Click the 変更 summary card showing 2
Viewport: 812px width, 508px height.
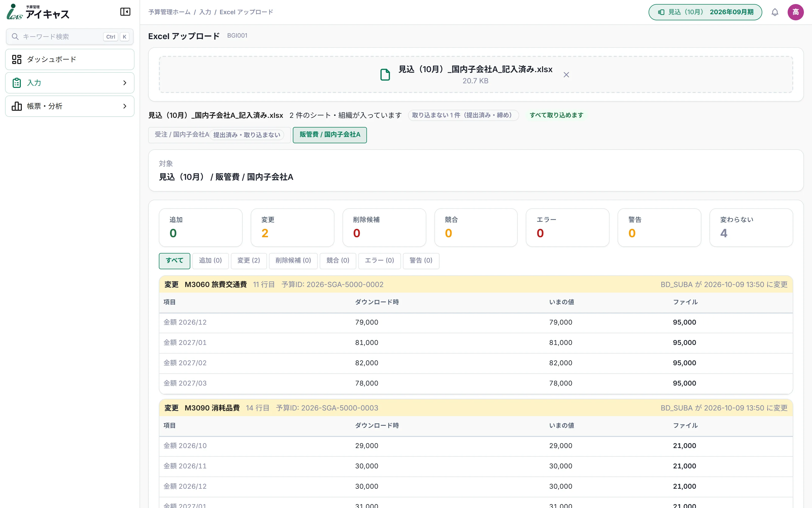(x=293, y=228)
